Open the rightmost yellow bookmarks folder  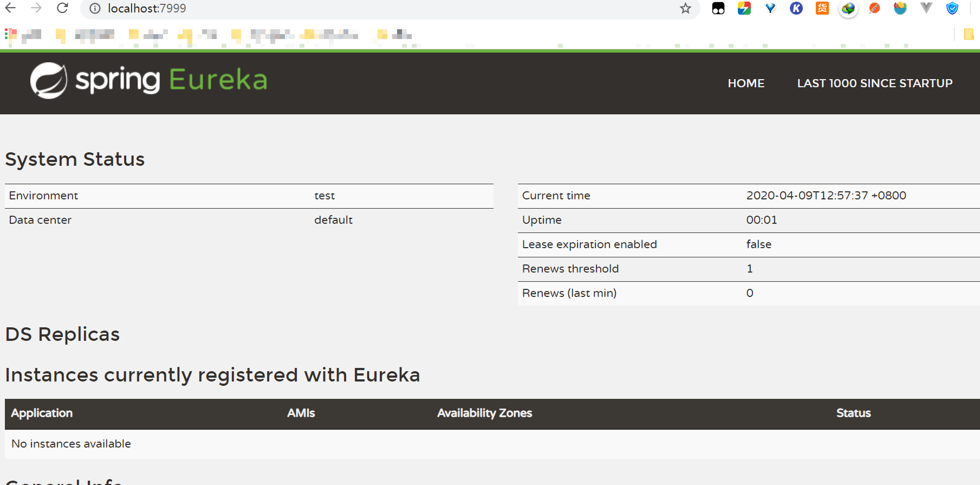[x=969, y=35]
